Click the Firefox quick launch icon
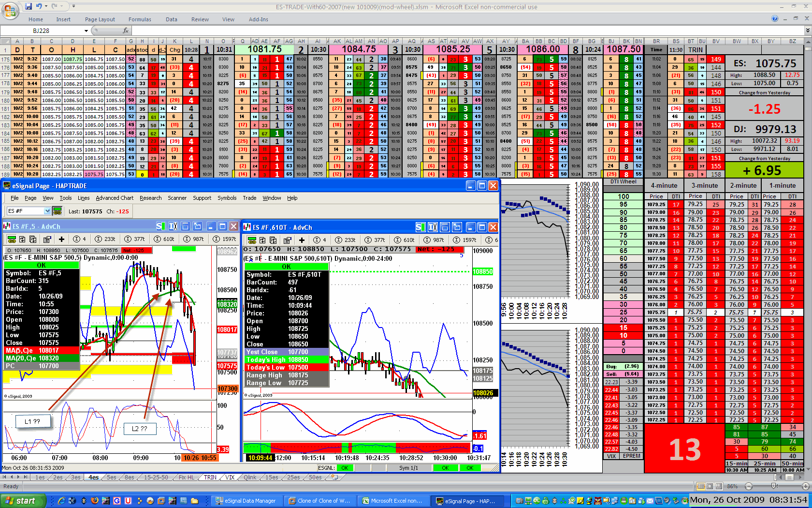The width and height of the screenshot is (812, 508). point(95,501)
